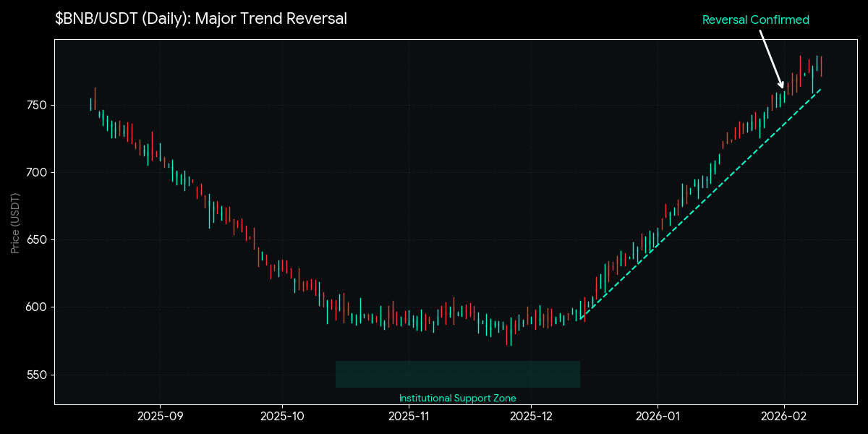Click the 2025-10 date tick label
This screenshot has height=434, width=868.
pos(282,417)
